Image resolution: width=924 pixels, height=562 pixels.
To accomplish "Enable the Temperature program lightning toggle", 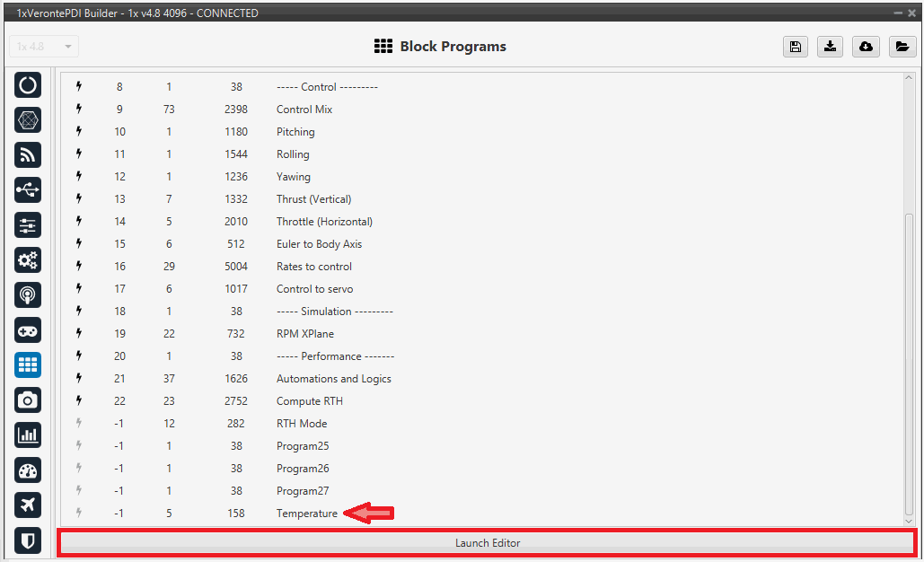I will pyautogui.click(x=79, y=514).
